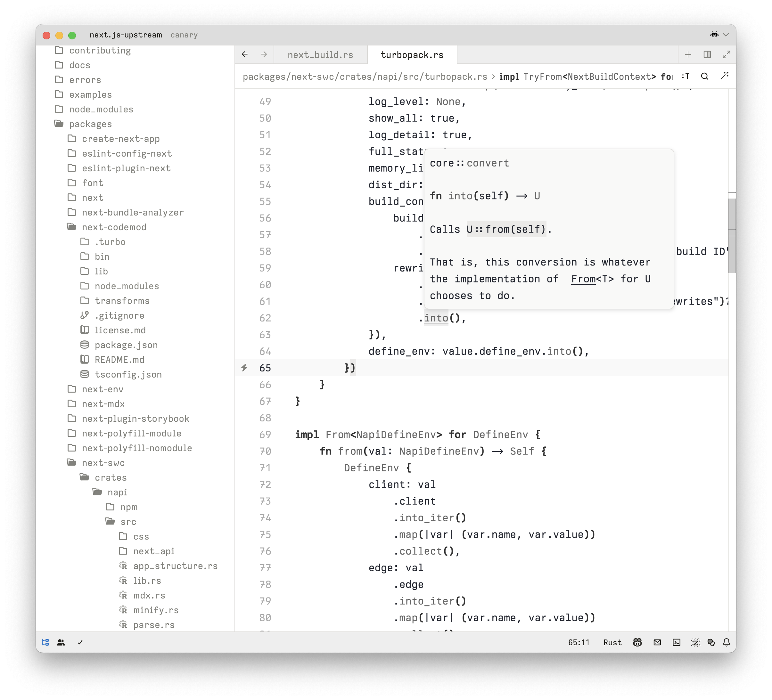
Task: Click the From link in hover popup
Action: pos(583,279)
